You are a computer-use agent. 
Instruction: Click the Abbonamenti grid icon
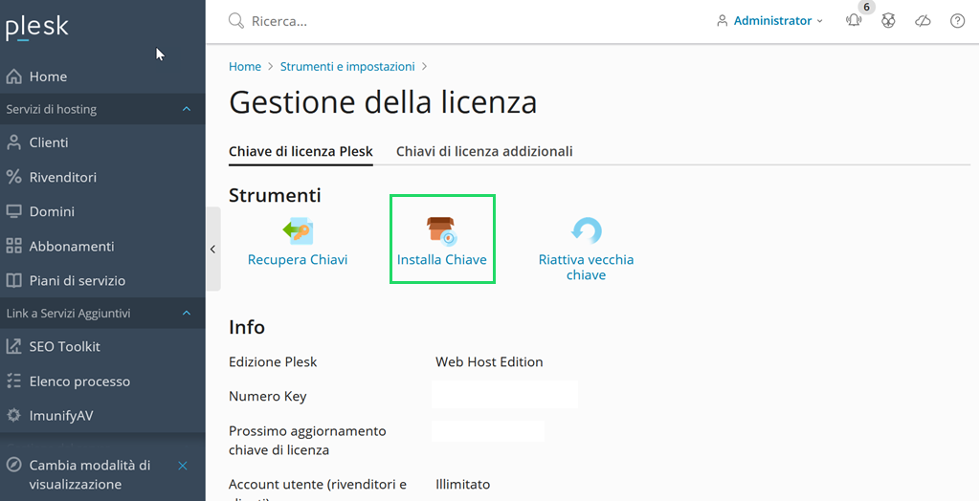click(x=13, y=246)
